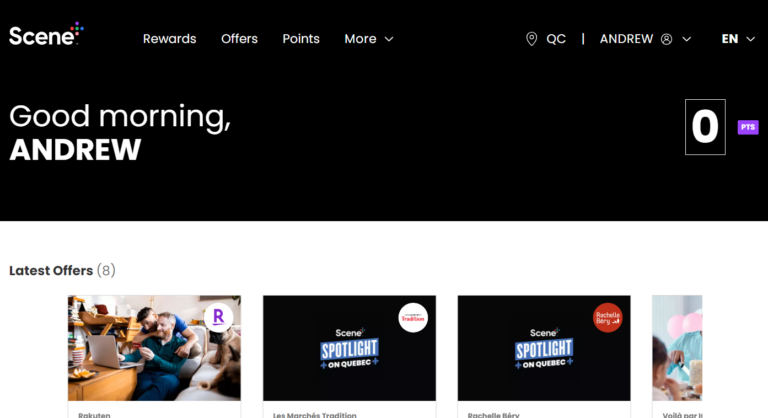Image resolution: width=768 pixels, height=418 pixels.
Task: Click the user profile icon beside ANDREW
Action: [666, 39]
